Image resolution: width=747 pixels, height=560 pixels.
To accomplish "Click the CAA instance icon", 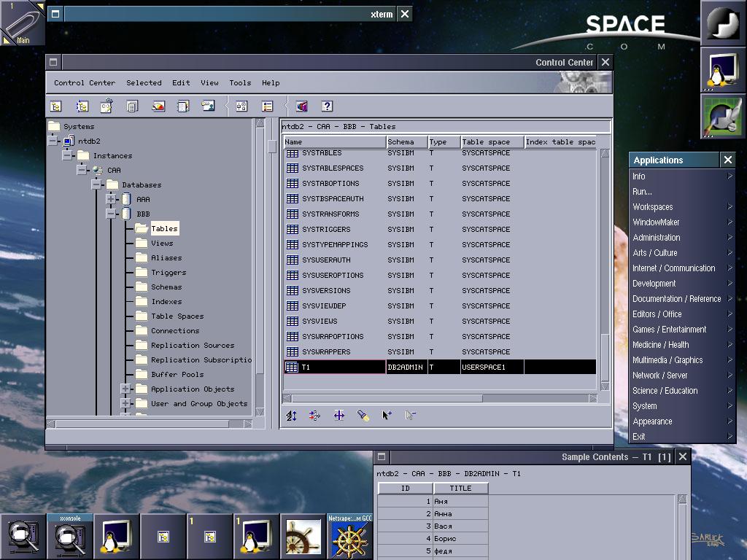I will (x=98, y=170).
